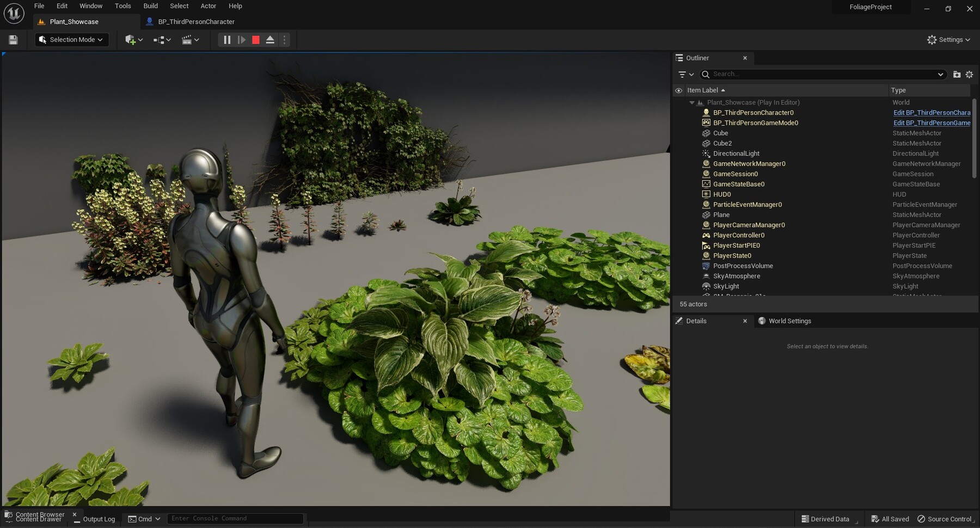The width and height of the screenshot is (980, 528).
Task: Stop the Play In Editor session
Action: coord(255,39)
